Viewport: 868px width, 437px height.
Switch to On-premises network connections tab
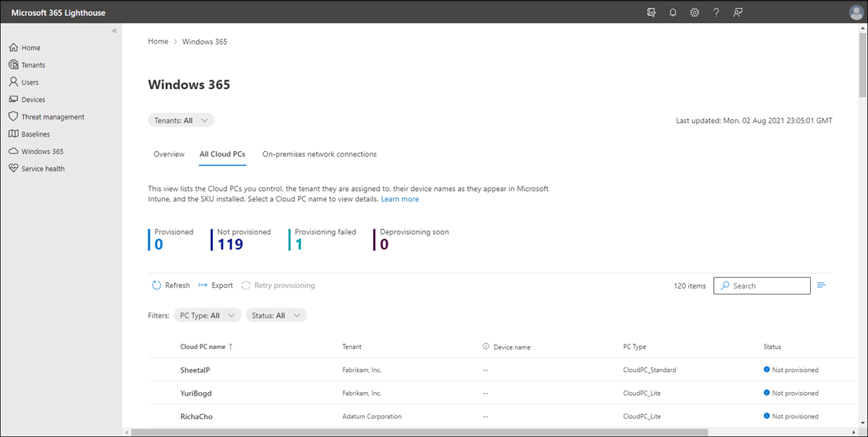point(320,154)
